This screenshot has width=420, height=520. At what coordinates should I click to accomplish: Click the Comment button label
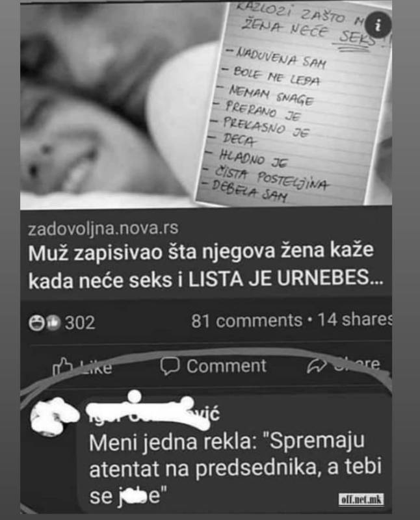click(226, 367)
